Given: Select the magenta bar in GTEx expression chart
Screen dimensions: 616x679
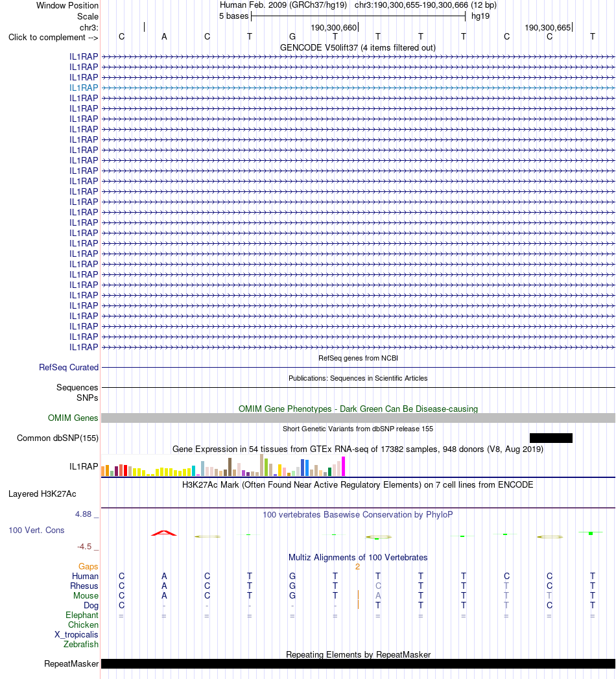Looking at the screenshot, I should click(343, 466).
